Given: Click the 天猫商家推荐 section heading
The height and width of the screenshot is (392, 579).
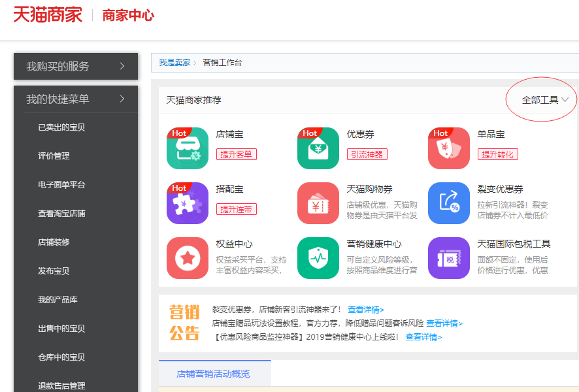Looking at the screenshot, I should (x=193, y=100).
